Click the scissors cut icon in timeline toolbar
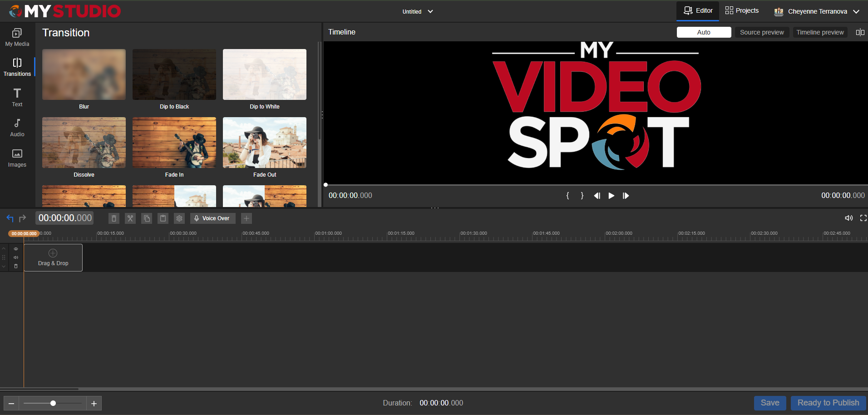This screenshot has width=868, height=415. (130, 218)
